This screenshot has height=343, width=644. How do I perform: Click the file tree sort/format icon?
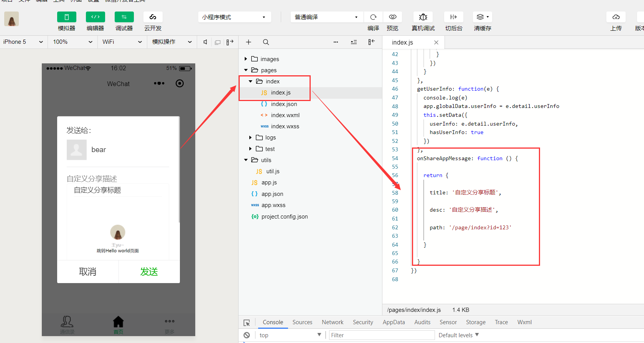click(354, 42)
